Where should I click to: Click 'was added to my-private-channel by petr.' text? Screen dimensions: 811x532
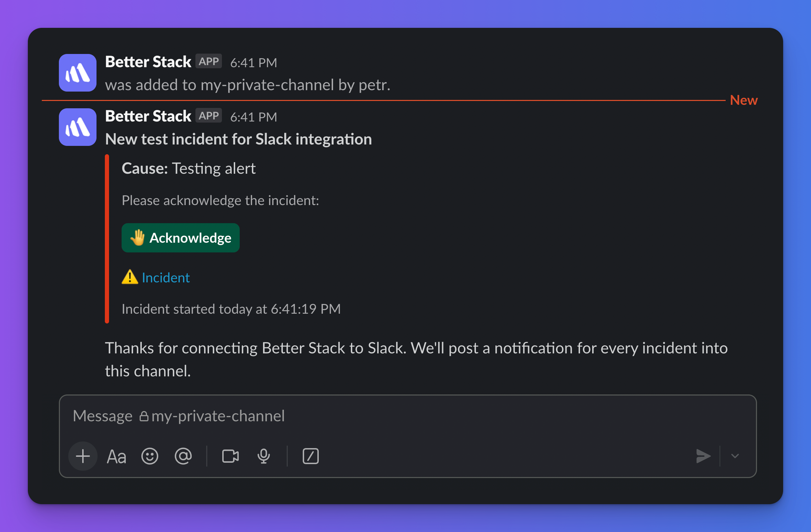tap(248, 85)
